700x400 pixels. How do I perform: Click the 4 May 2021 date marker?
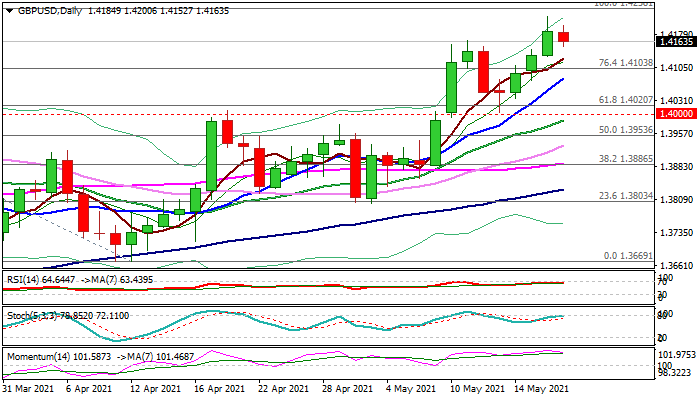coord(411,387)
